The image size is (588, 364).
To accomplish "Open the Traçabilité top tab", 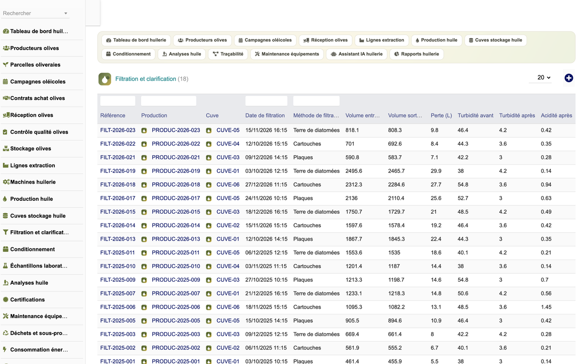I will click(x=228, y=54).
